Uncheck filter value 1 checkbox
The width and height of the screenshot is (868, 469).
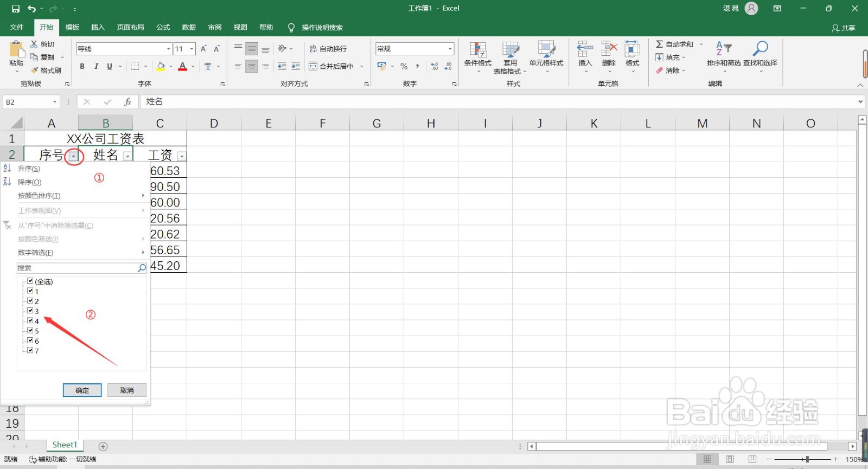(x=30, y=291)
